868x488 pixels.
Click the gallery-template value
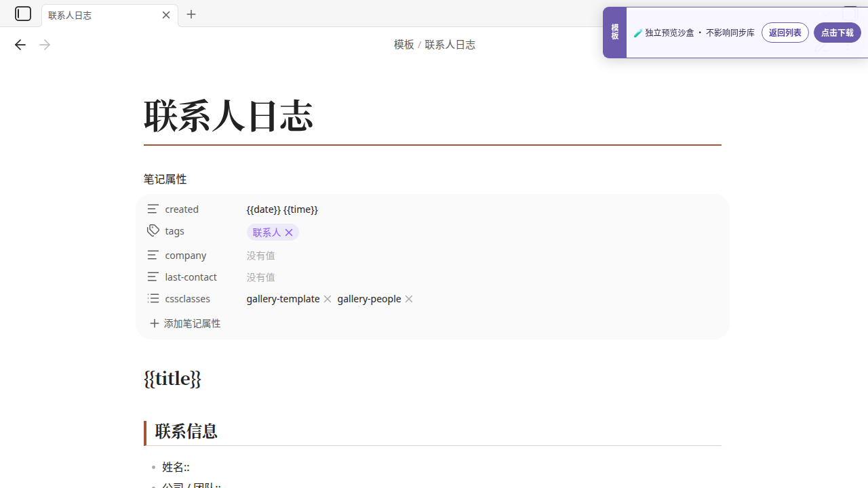click(x=283, y=298)
